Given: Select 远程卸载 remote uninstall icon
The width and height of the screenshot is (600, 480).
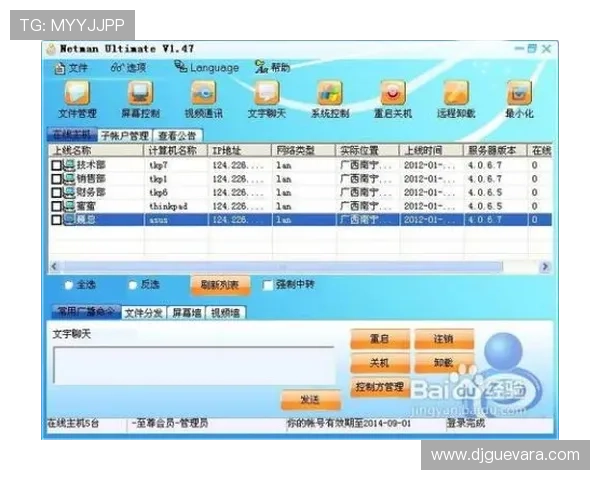Looking at the screenshot, I should coord(456,93).
